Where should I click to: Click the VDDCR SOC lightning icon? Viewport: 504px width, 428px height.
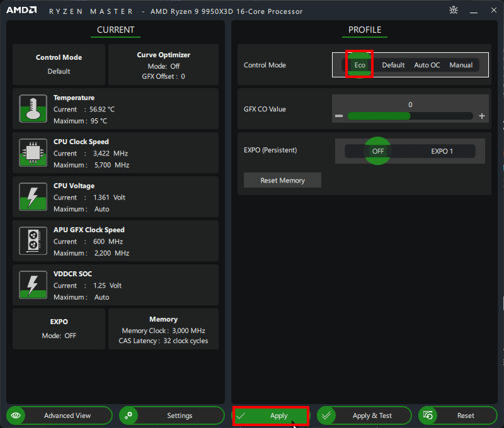(33, 284)
